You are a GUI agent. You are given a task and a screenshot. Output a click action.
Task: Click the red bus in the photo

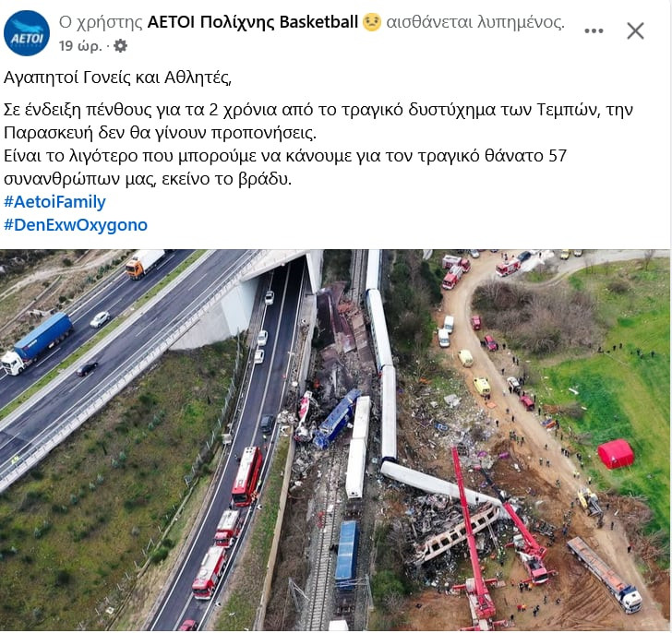click(x=246, y=477)
